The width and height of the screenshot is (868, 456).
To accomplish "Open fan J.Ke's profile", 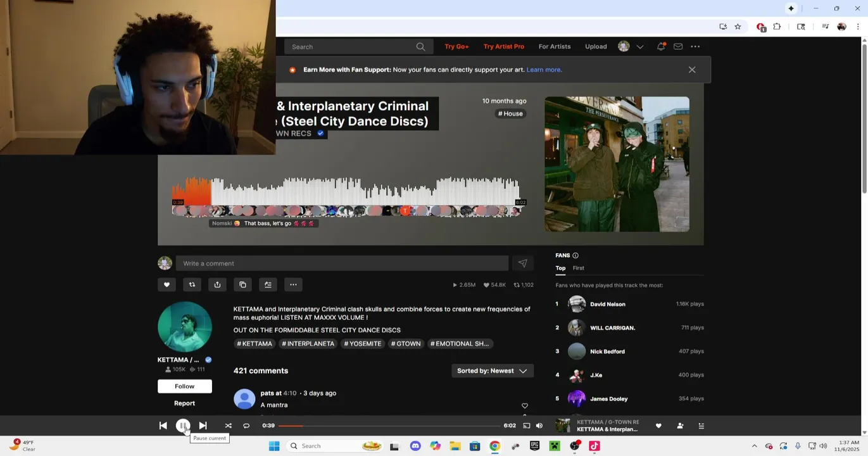I will (x=596, y=375).
